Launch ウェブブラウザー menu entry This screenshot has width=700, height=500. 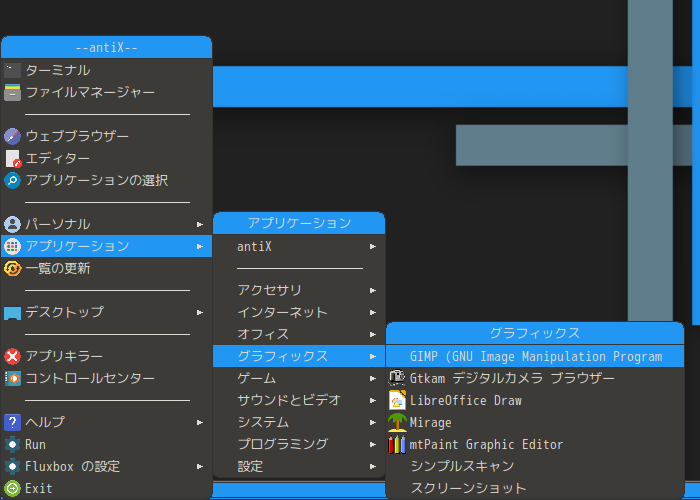[x=106, y=136]
